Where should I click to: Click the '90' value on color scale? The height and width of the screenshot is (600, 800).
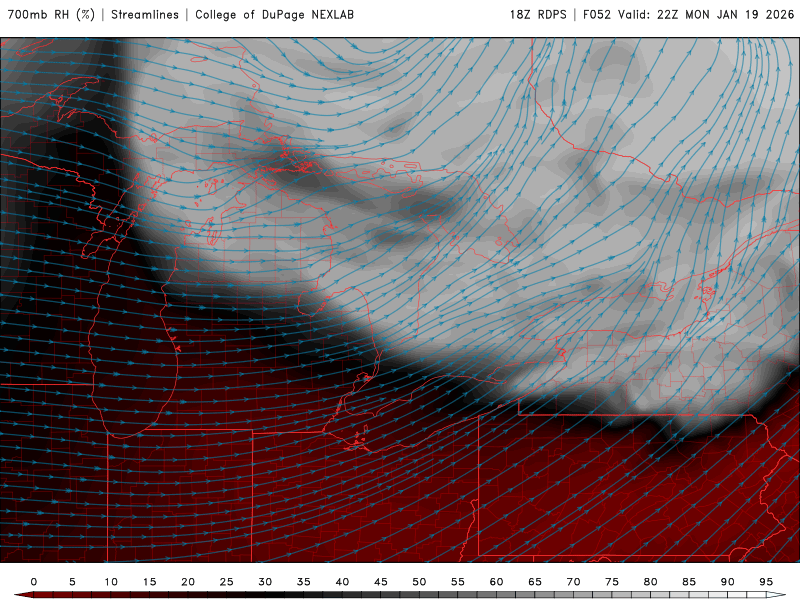[728, 582]
